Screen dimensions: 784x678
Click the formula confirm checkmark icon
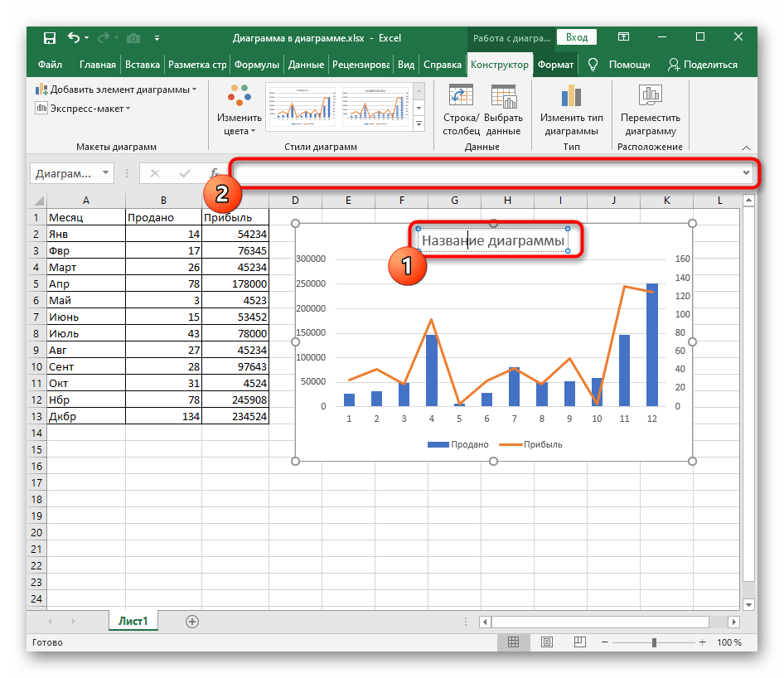pos(185,173)
